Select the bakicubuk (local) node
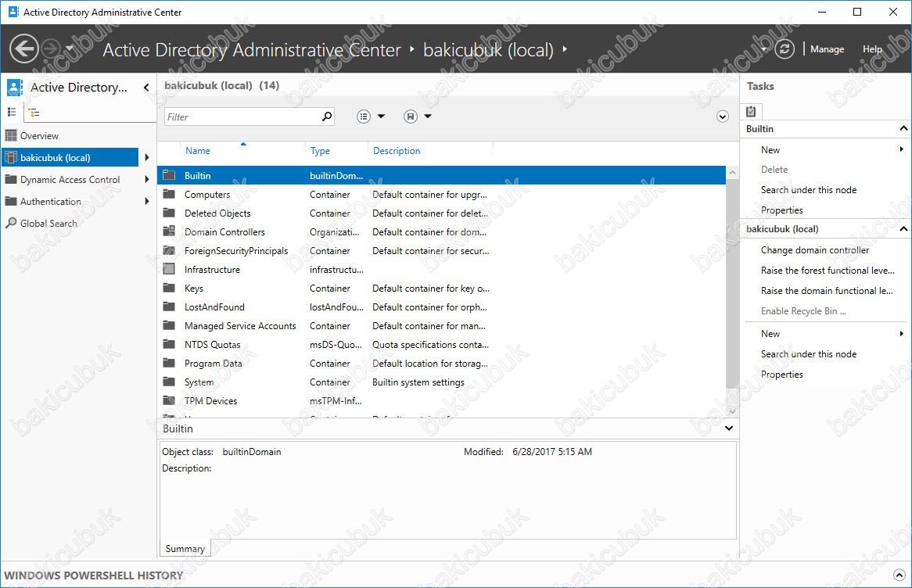Image resolution: width=912 pixels, height=588 pixels. click(x=70, y=158)
